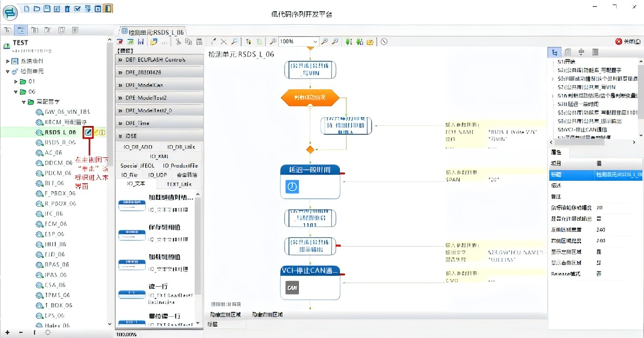Viewport: 644px width, 338px height.
Task: Click the clock icon in the delay block
Action: (x=292, y=186)
